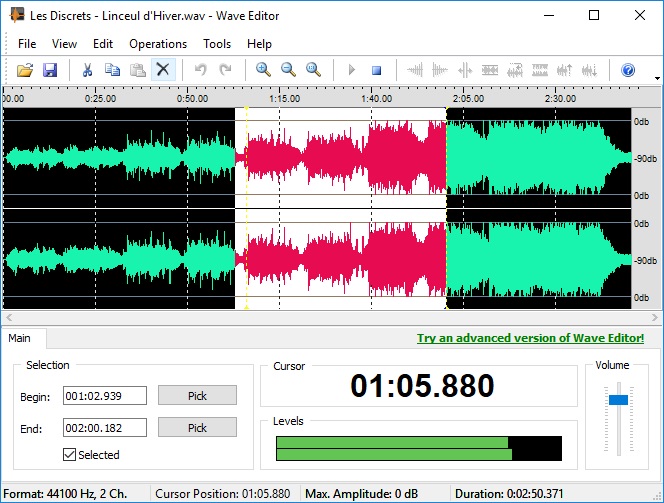
Task: Open the Help menu
Action: click(x=259, y=44)
